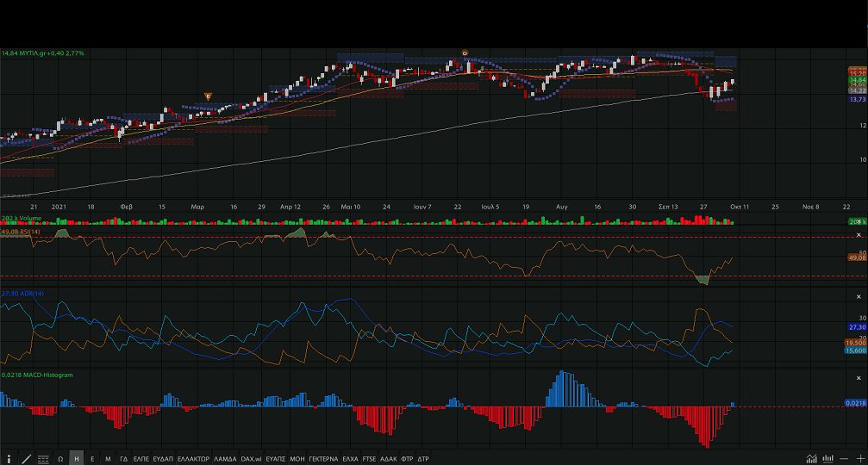The width and height of the screenshot is (868, 465).
Task: Select the Ω timeframe button
Action: click(60, 459)
